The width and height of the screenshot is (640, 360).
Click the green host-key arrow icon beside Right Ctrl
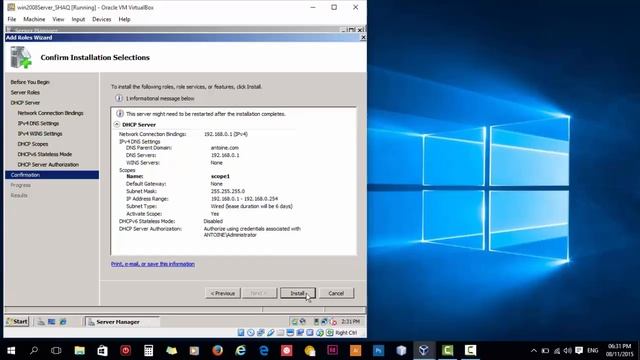pyautogui.click(x=329, y=333)
